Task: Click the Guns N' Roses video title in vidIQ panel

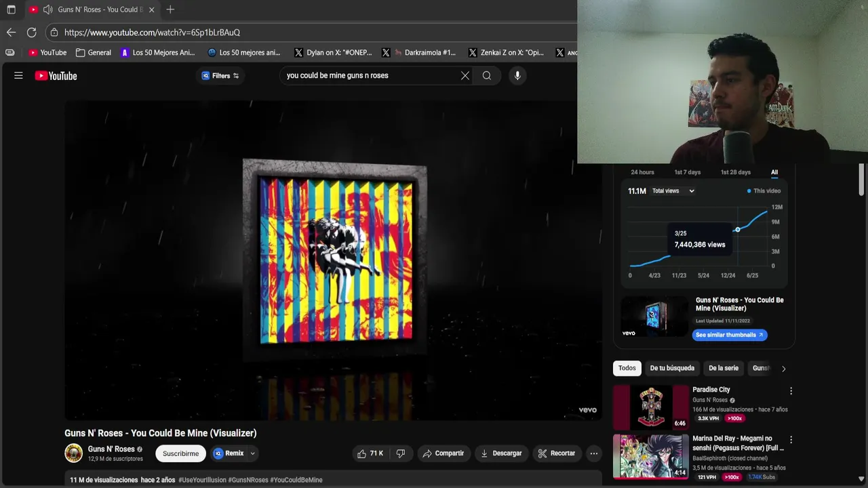Action: (739, 304)
